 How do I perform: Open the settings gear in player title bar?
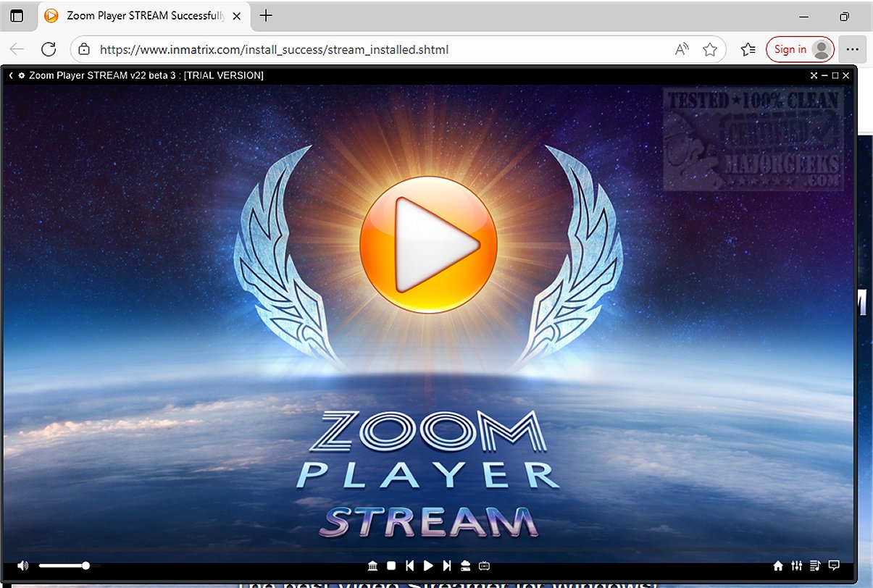pyautogui.click(x=22, y=75)
